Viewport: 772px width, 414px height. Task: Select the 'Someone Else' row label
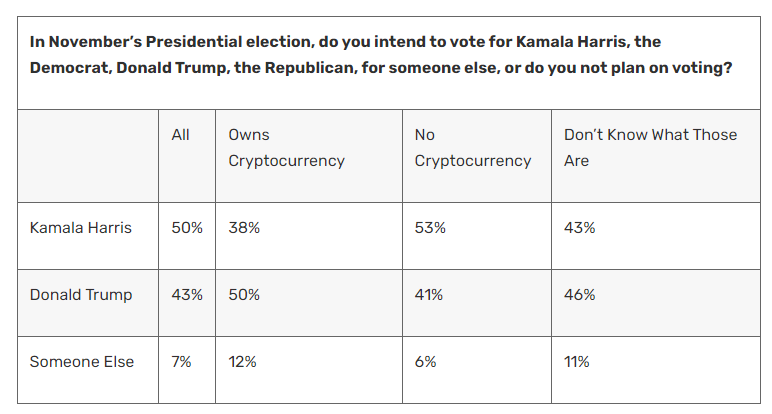pos(82,362)
